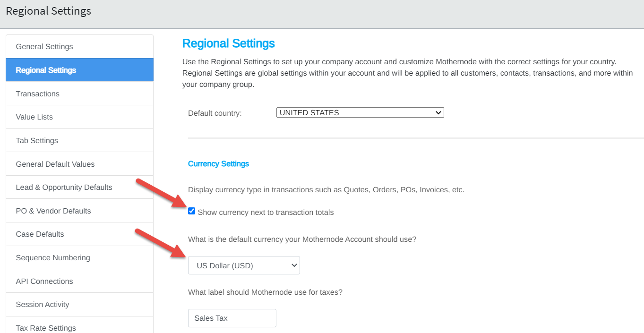Select Sequence Numbering settings
The image size is (644, 333).
pyautogui.click(x=53, y=257)
